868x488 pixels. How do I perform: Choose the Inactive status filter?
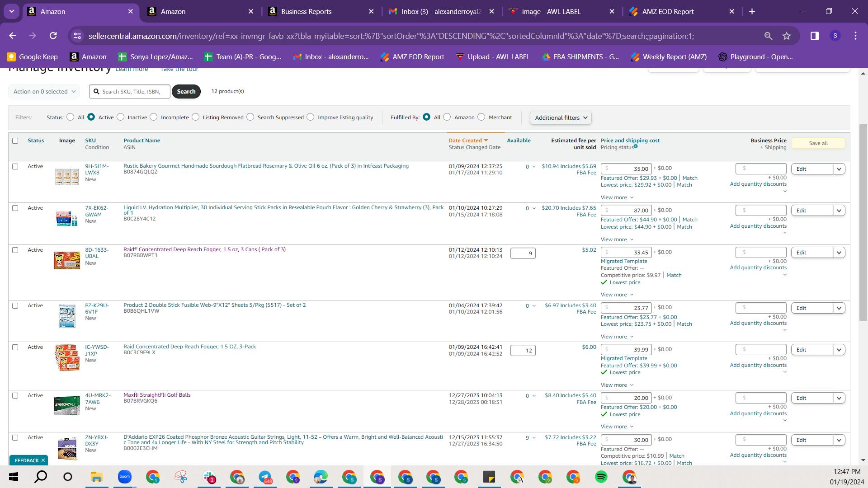[121, 117]
